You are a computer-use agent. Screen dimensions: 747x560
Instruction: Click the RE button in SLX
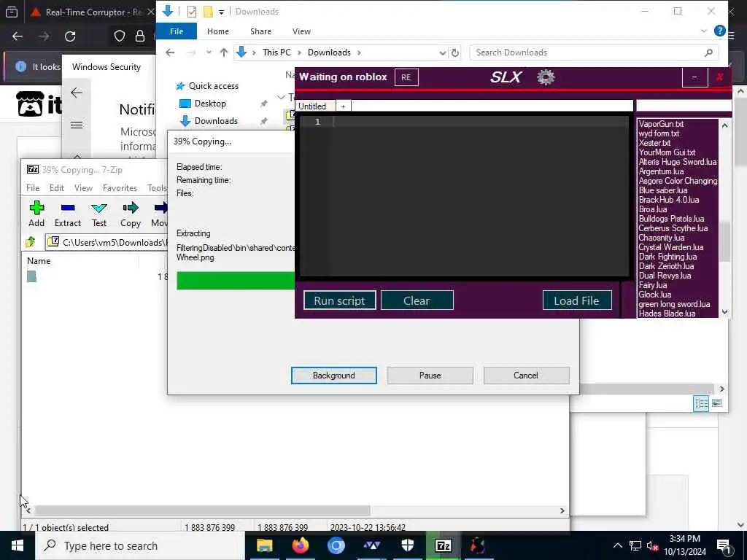click(x=406, y=77)
